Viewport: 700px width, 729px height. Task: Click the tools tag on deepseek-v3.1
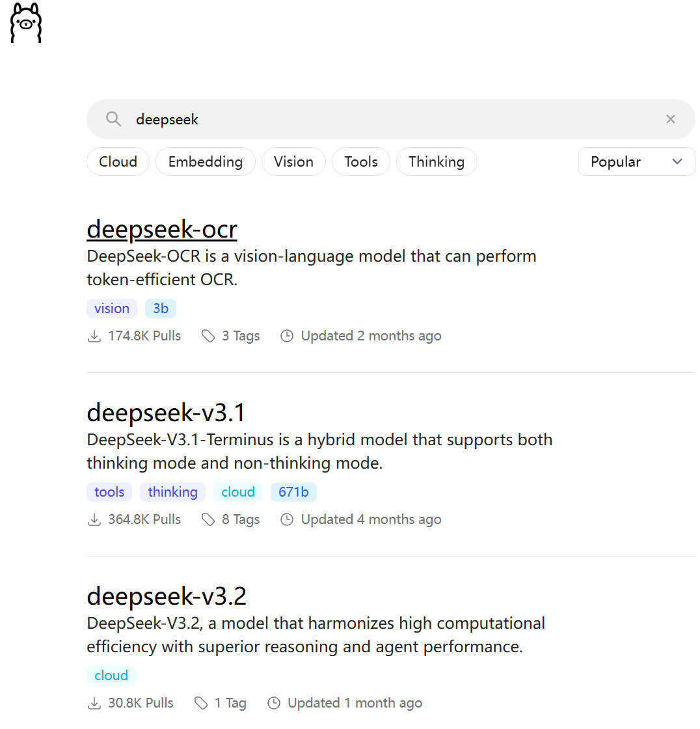coord(109,492)
